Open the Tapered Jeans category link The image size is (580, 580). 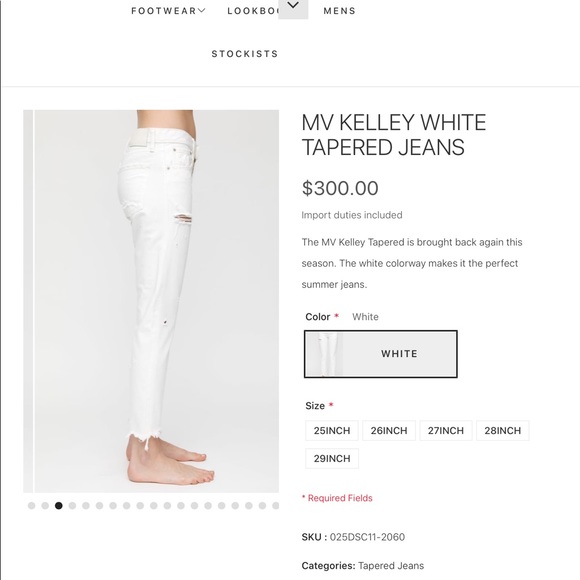click(391, 566)
